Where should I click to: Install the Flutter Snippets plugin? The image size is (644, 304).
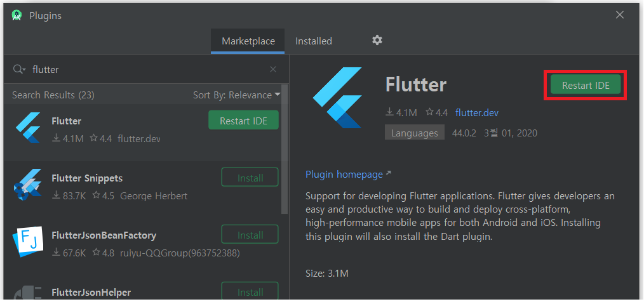[250, 178]
